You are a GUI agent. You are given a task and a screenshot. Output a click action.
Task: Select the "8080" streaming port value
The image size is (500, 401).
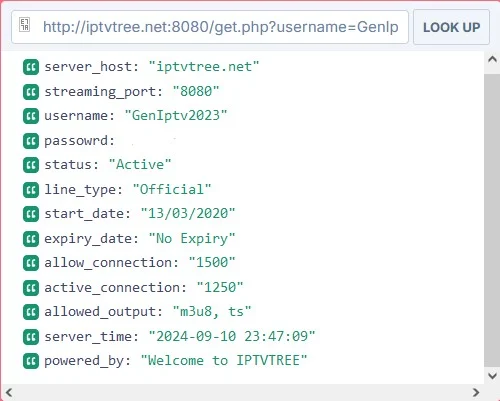point(196,91)
